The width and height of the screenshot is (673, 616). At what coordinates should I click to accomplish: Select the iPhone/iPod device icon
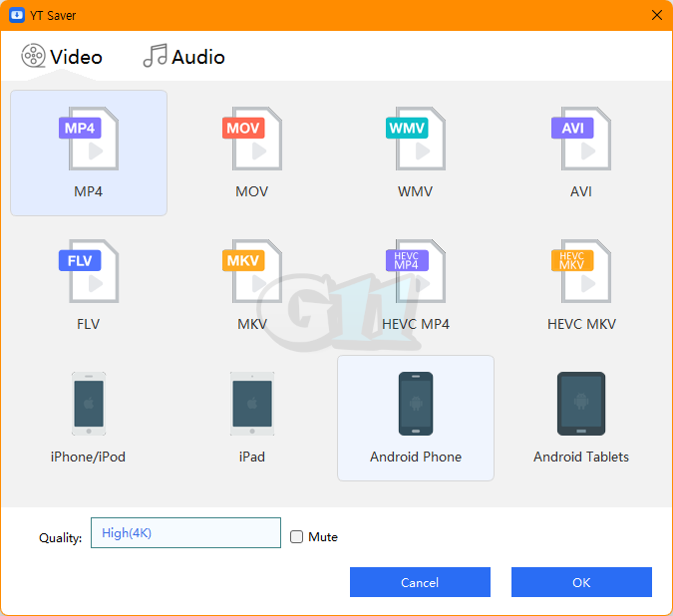89,404
